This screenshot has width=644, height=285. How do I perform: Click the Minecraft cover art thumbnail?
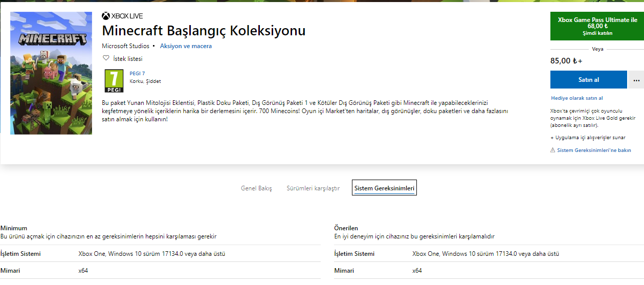[x=51, y=72]
